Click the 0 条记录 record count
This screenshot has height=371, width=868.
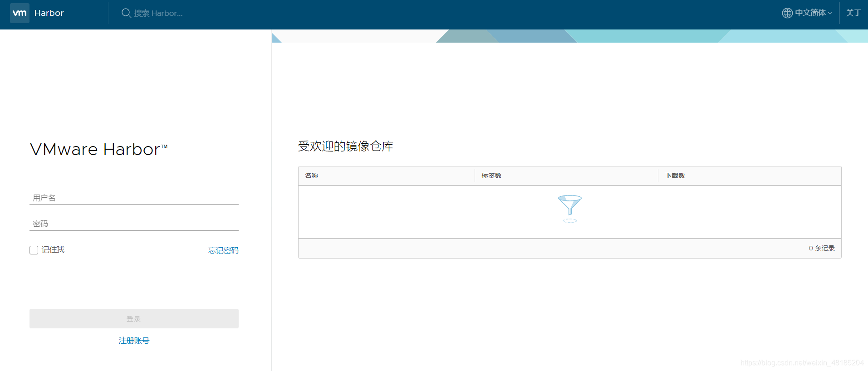822,248
